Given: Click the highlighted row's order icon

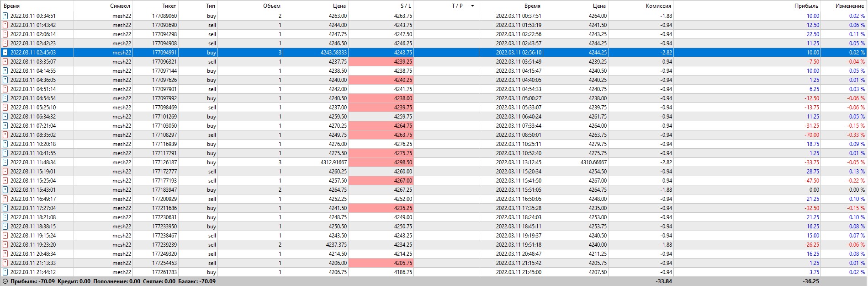Looking at the screenshot, I should pyautogui.click(x=5, y=53).
